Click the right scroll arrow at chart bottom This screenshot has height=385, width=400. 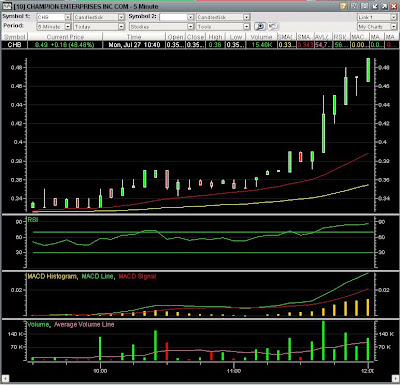pyautogui.click(x=395, y=378)
